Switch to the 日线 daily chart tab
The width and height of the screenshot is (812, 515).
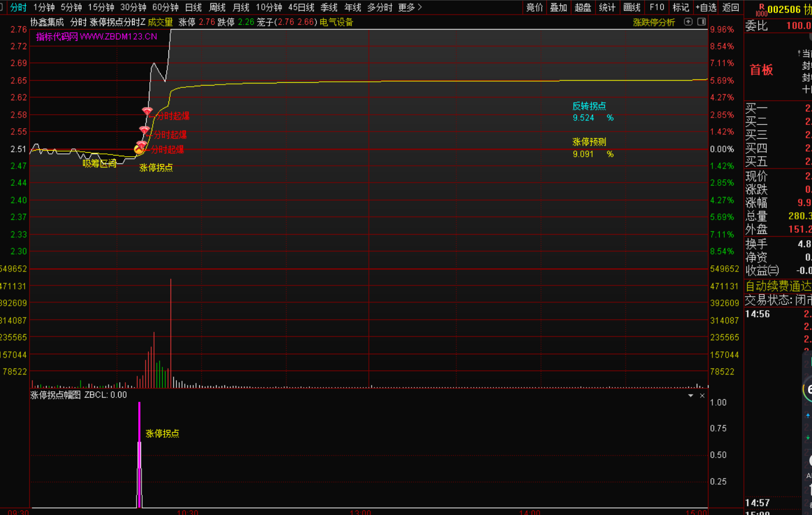point(193,7)
